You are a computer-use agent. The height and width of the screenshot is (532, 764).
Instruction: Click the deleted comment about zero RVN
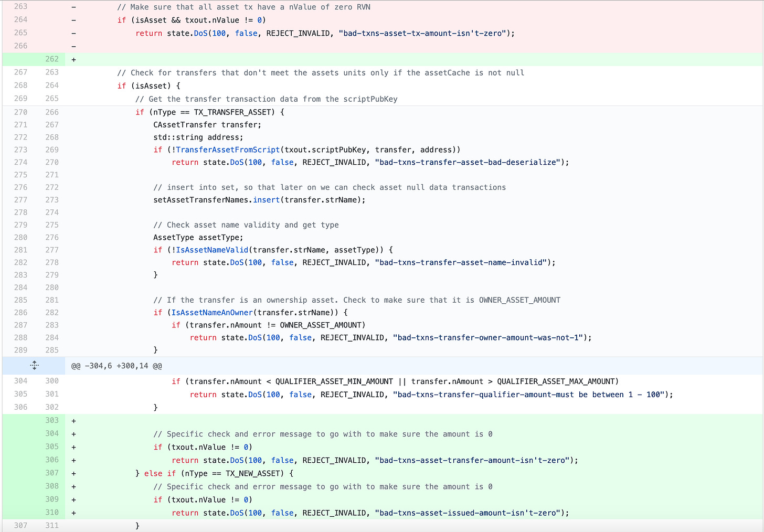pyautogui.click(x=243, y=7)
